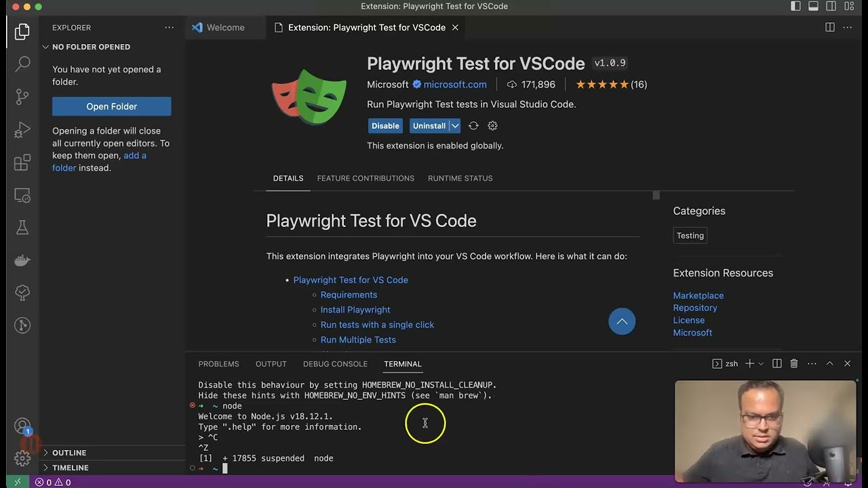
Task: Open the Testing flask view
Action: [22, 228]
